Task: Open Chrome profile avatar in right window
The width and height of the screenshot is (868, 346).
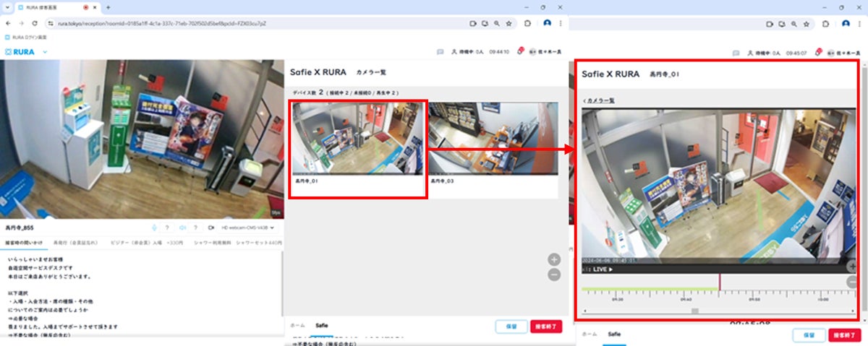Action: click(x=846, y=24)
